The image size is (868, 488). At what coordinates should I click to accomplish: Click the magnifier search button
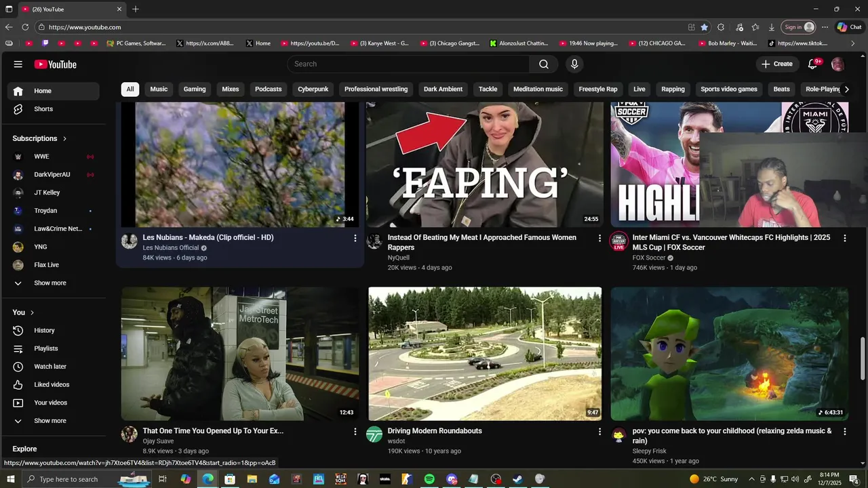click(544, 64)
